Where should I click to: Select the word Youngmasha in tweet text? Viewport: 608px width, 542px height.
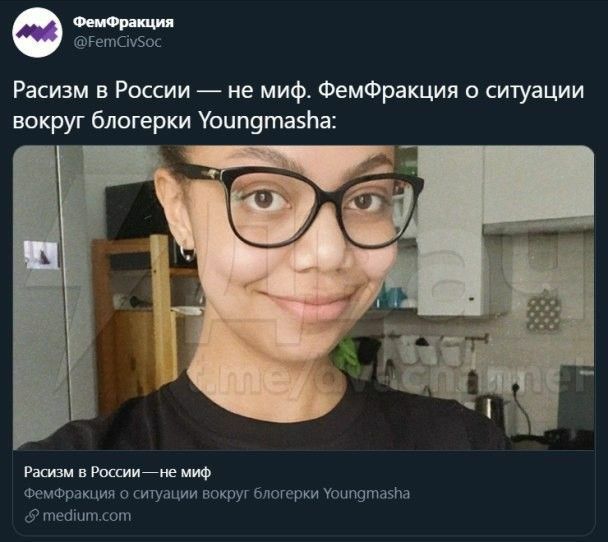click(x=265, y=121)
